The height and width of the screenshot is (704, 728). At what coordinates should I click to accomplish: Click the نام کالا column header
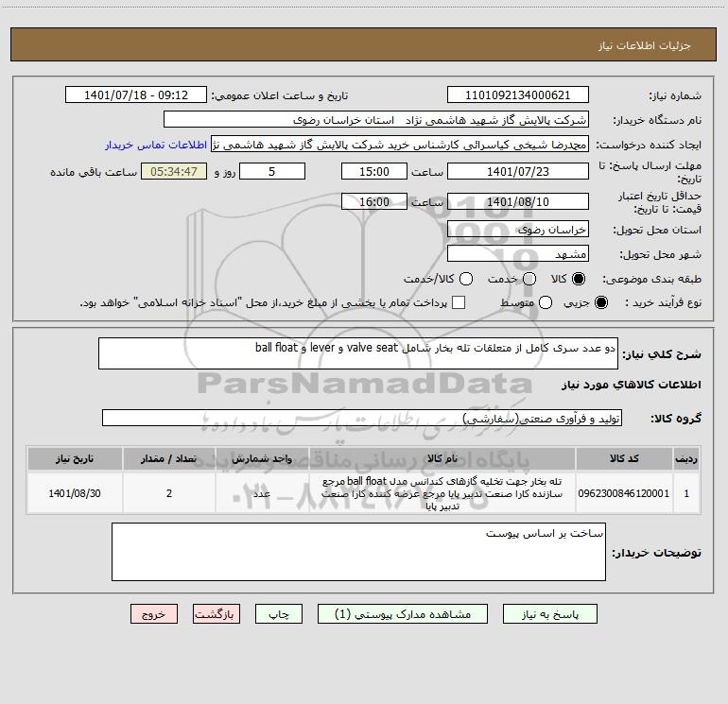[x=442, y=459]
